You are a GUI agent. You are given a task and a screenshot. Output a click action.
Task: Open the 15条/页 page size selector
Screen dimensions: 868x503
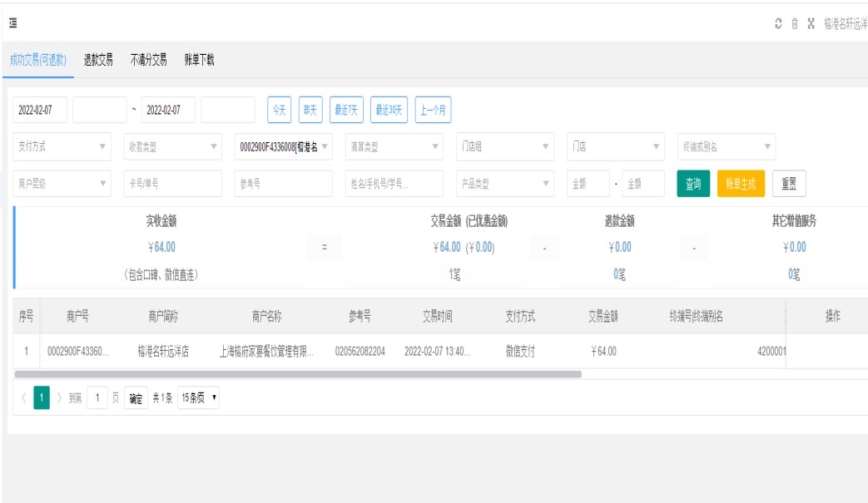click(199, 398)
